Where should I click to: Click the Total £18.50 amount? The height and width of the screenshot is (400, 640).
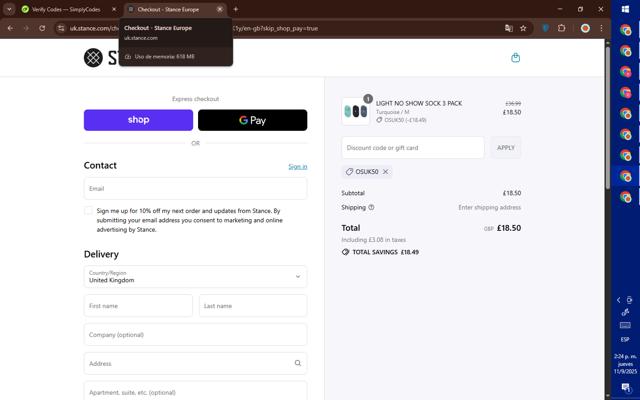coord(509,228)
